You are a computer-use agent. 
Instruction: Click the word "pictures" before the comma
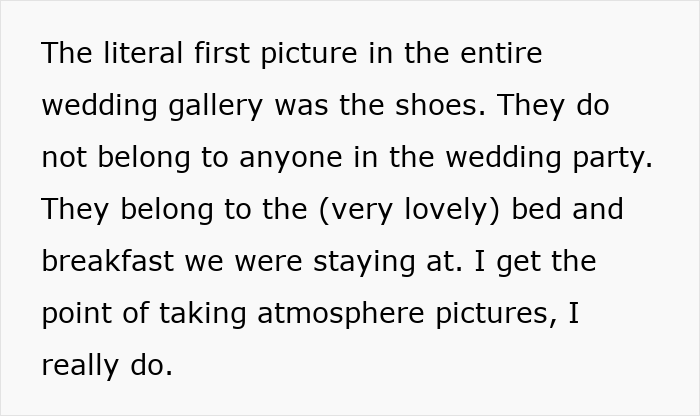tap(492, 314)
